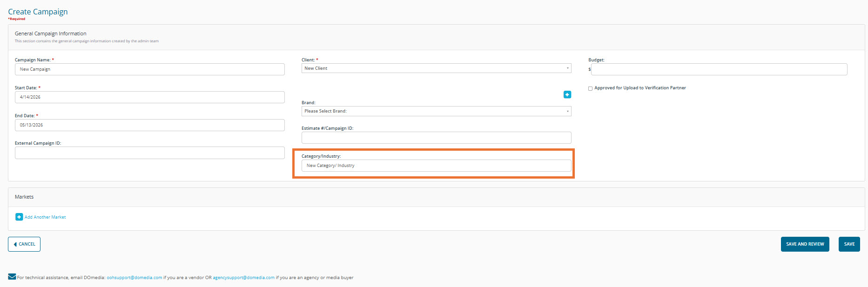This screenshot has height=287, width=868.
Task: Click the envelope icon in the footer
Action: (12, 277)
